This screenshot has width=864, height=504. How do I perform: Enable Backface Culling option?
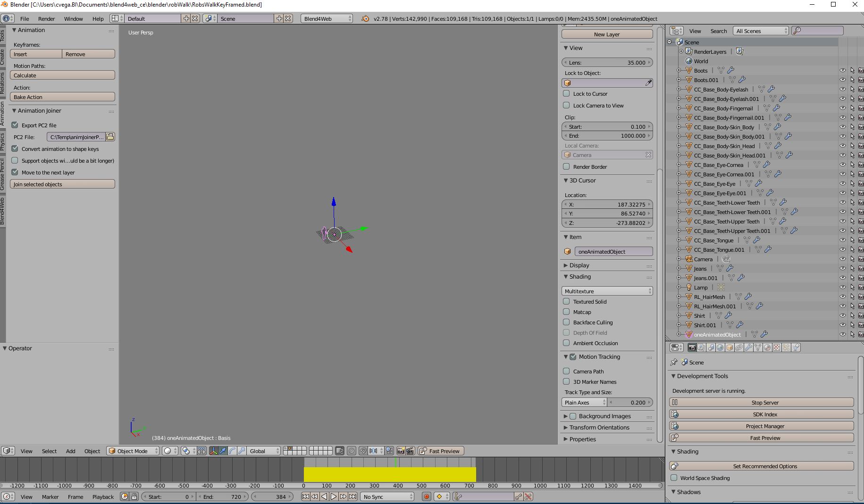coord(566,322)
